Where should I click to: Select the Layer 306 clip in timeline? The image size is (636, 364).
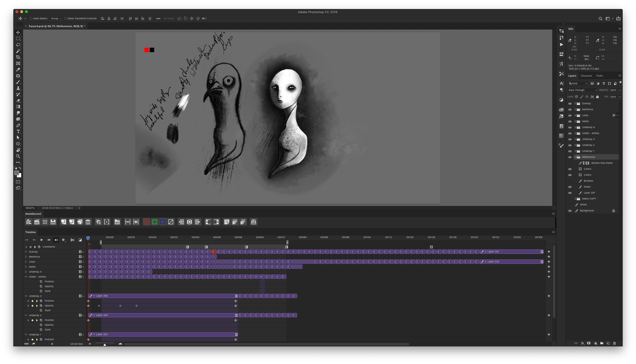pyautogui.click(x=163, y=296)
